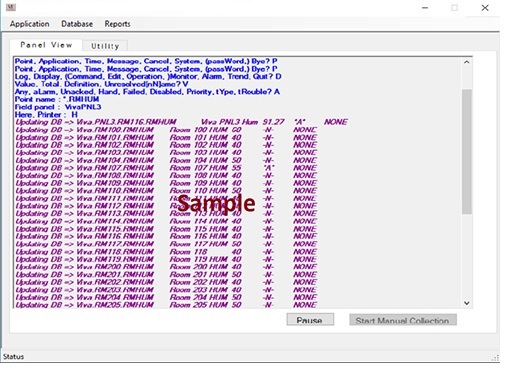Click Start Manual Collection button
The image size is (508, 371).
[402, 320]
